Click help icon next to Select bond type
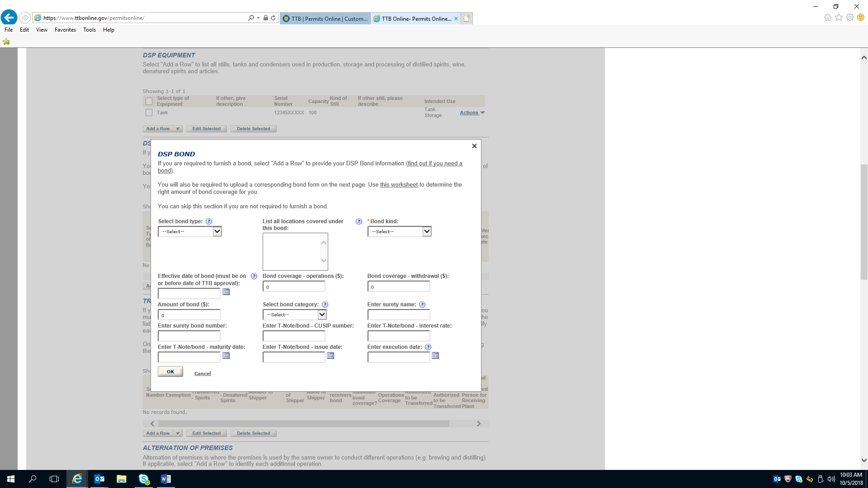Viewport: 868px width, 488px height. [209, 221]
